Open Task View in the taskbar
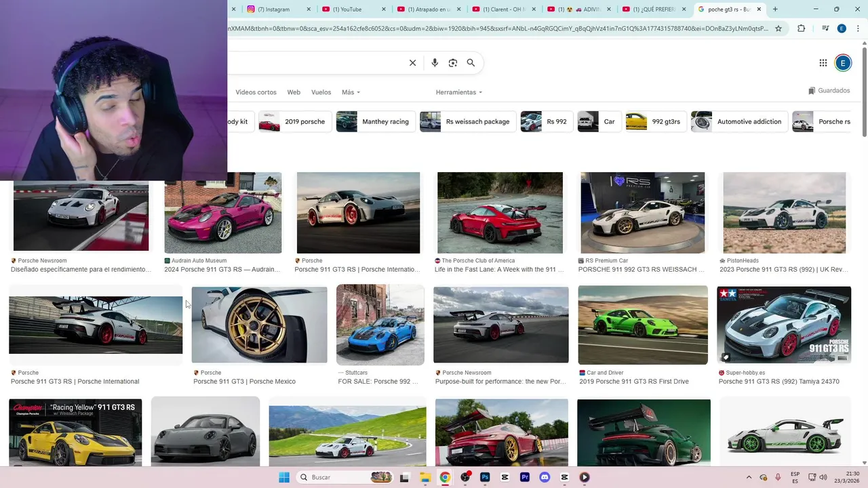The image size is (868, 488). coord(404,477)
